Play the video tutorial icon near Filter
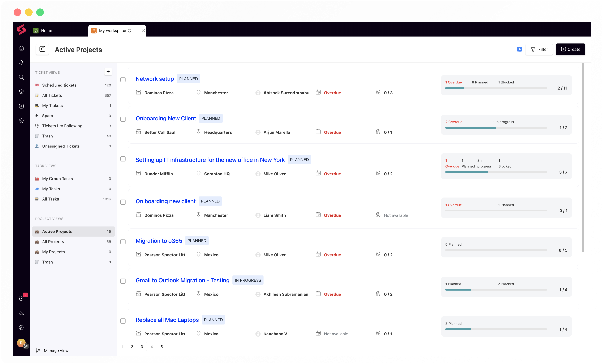 point(519,49)
